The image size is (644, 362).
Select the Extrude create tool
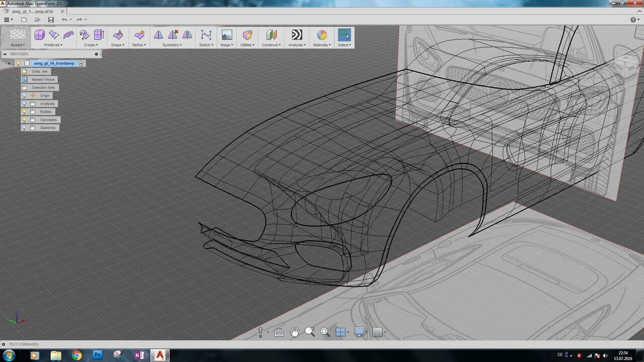click(x=99, y=35)
